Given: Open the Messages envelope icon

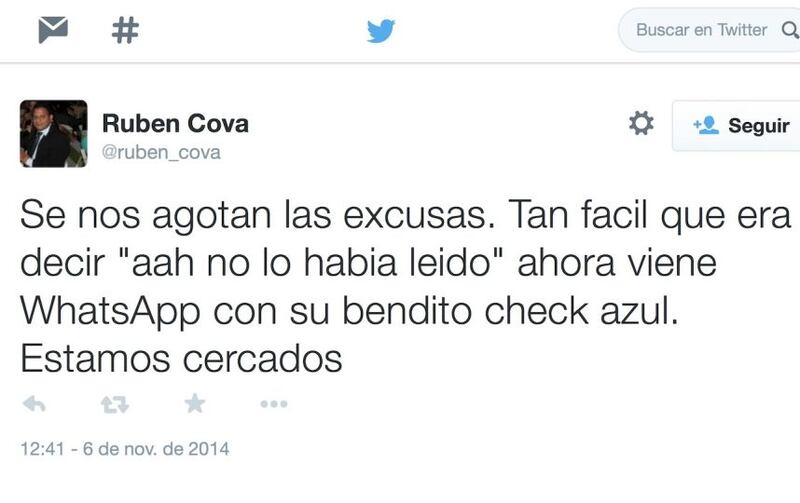Looking at the screenshot, I should [53, 30].
